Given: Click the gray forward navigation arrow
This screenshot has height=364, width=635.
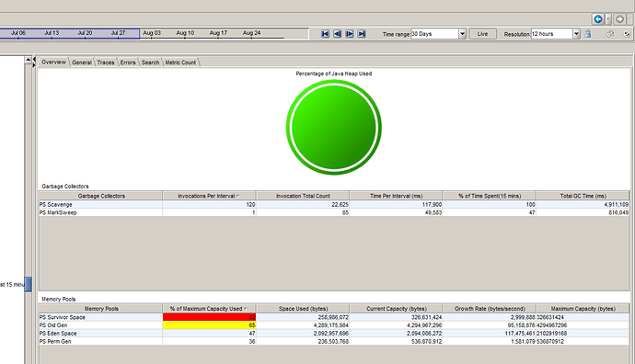Looking at the screenshot, I should (x=619, y=19).
